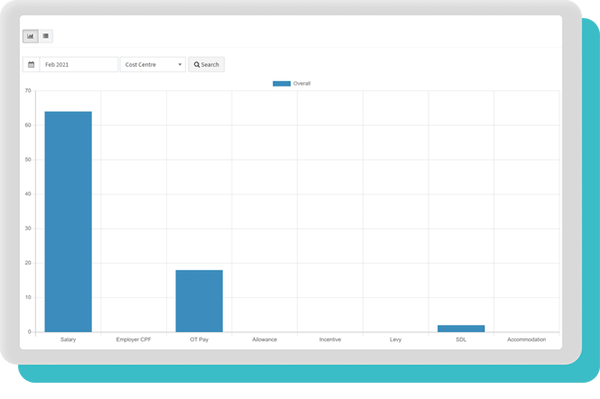Click the Cost Centre dropdown arrow
Screen dimensions: 600x399
tap(180, 65)
